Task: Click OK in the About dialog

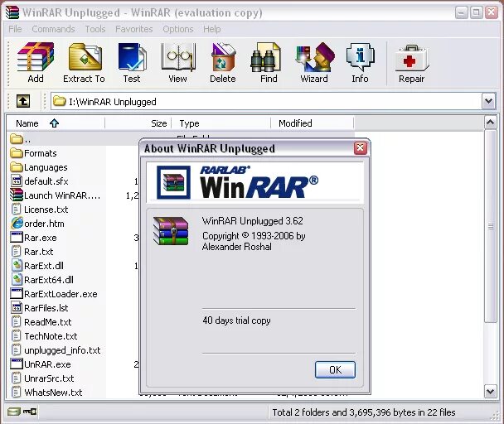Action: click(x=335, y=369)
